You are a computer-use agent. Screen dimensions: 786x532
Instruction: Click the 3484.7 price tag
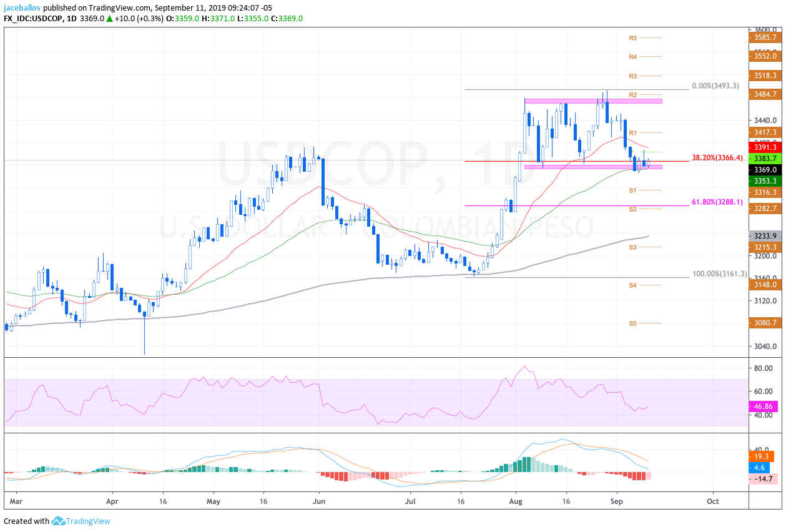pos(765,94)
